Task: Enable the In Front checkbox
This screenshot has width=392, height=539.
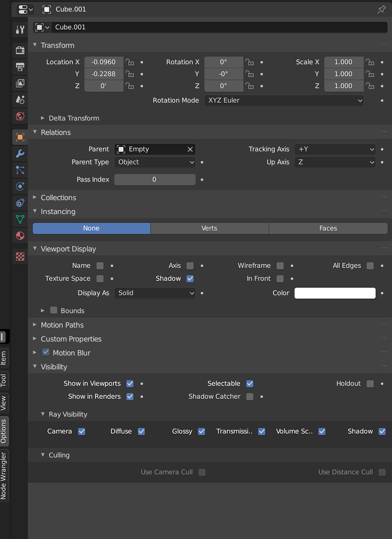Action: point(280,279)
